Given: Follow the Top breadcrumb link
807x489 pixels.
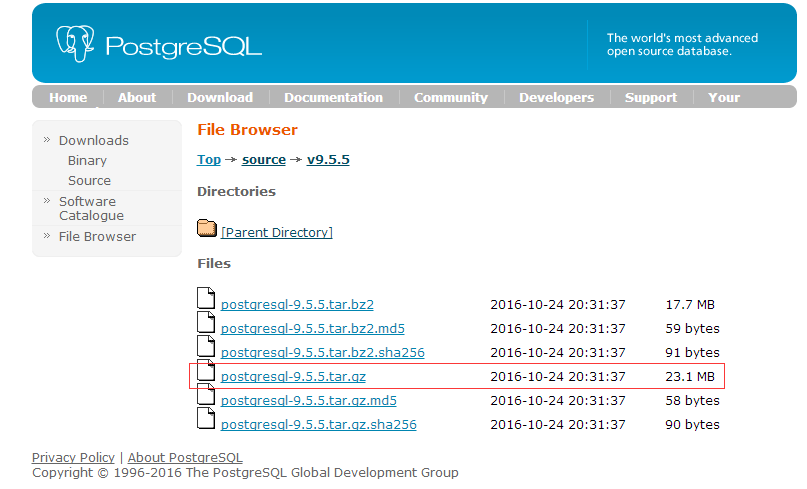Looking at the screenshot, I should click(x=208, y=160).
